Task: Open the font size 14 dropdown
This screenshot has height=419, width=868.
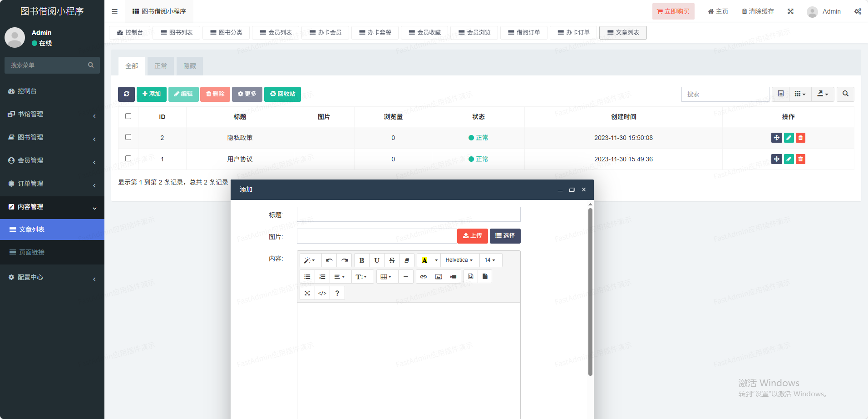Action: (490, 260)
